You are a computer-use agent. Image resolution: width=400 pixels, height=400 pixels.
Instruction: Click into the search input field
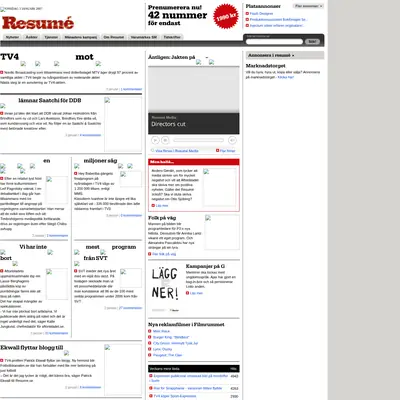[x=274, y=42]
